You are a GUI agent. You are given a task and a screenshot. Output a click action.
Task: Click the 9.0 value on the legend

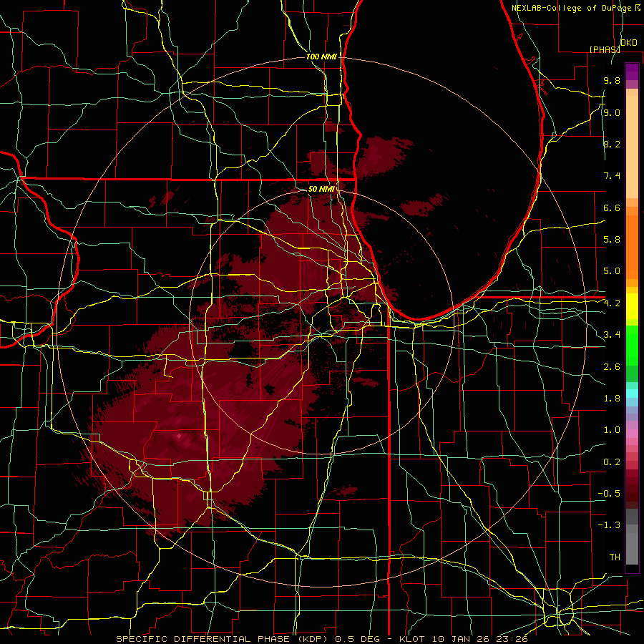pyautogui.click(x=612, y=112)
